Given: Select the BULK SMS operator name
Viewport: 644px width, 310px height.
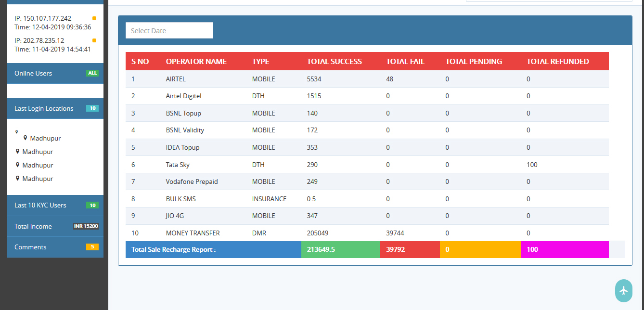Looking at the screenshot, I should (181, 199).
